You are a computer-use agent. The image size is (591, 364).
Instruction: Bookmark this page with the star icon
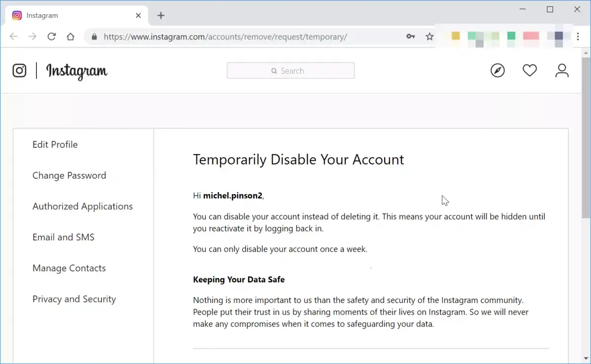tap(429, 36)
